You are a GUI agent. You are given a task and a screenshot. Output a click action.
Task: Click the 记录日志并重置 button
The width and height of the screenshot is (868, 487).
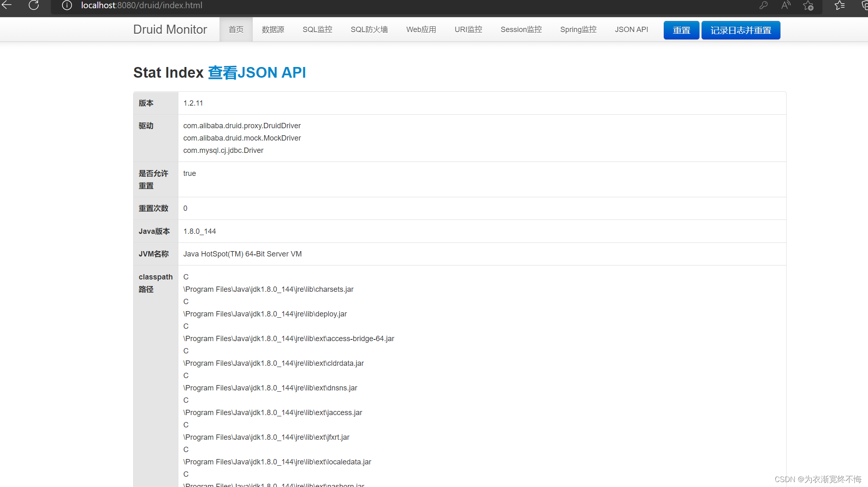click(x=741, y=30)
